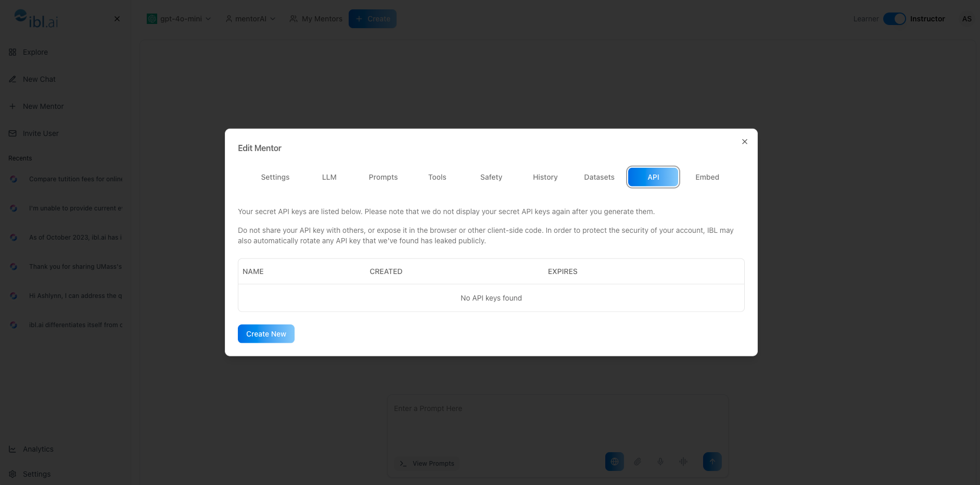Viewport: 980px width, 485px height.
Task: Toggle the Learner/Instructor switch
Action: coord(894,19)
